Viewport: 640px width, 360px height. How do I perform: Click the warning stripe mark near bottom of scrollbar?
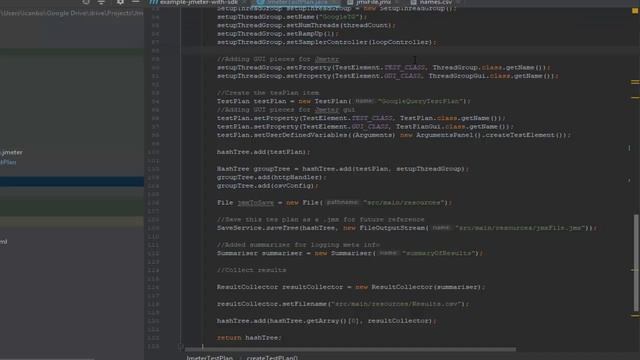click(635, 316)
